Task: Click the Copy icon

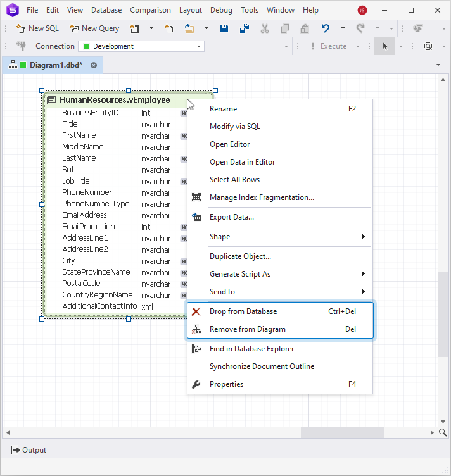Action: (285, 28)
